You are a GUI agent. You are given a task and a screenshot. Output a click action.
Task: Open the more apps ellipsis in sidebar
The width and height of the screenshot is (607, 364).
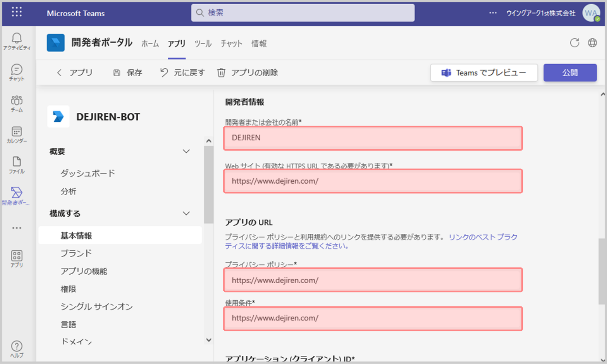tap(17, 228)
